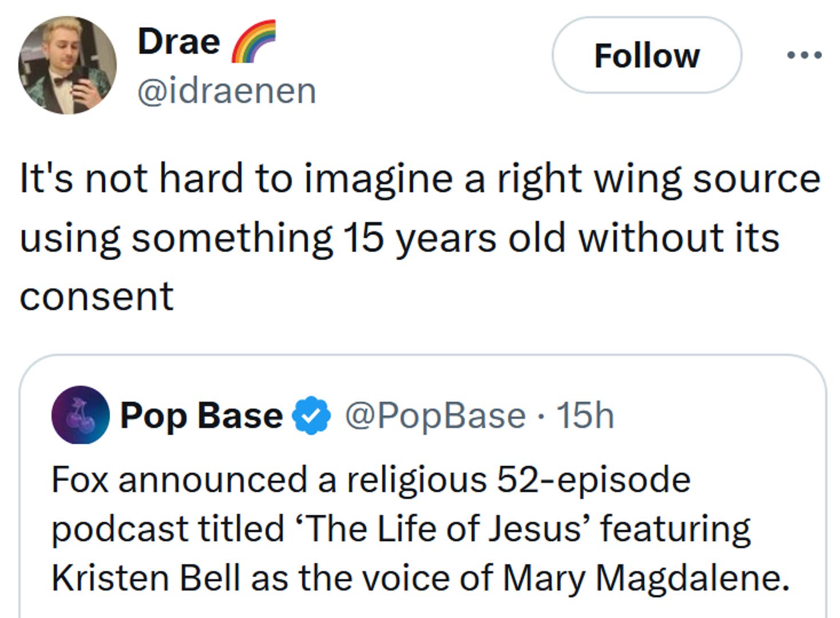Click 'right wing source' in the tweet
840x618 pixels.
click(658, 179)
